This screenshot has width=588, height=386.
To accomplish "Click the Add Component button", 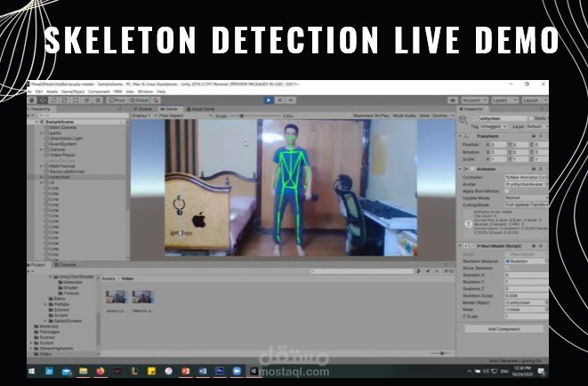I will pyautogui.click(x=504, y=329).
